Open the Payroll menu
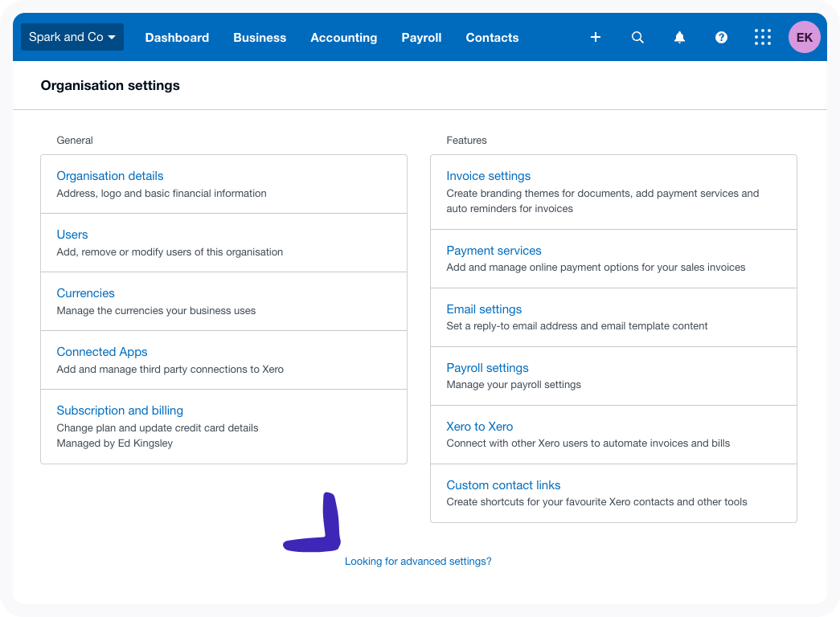The width and height of the screenshot is (840, 617). [x=421, y=38]
